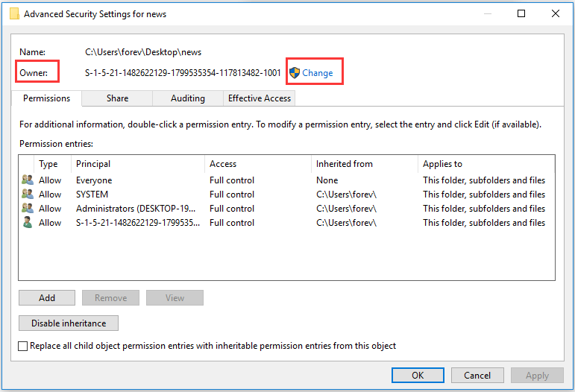Click C:\Users\forev\ in the SYSTEM row
575x392 pixels.
(x=346, y=195)
